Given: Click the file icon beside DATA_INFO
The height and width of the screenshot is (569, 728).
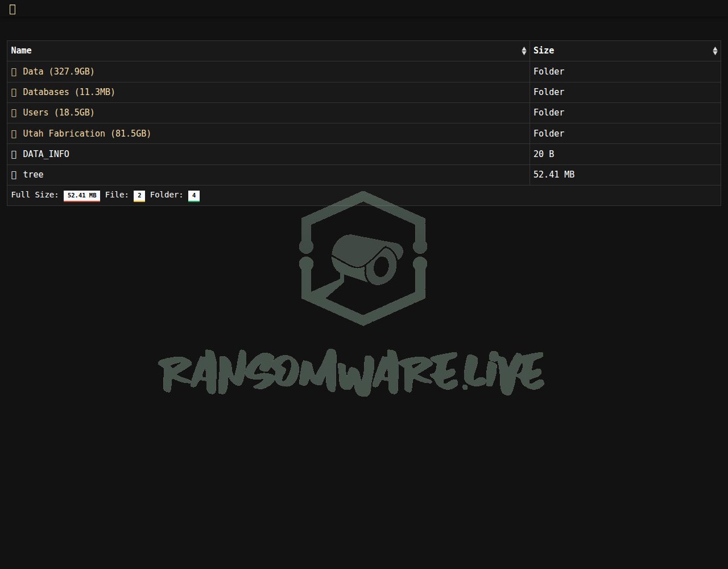Looking at the screenshot, I should point(14,154).
